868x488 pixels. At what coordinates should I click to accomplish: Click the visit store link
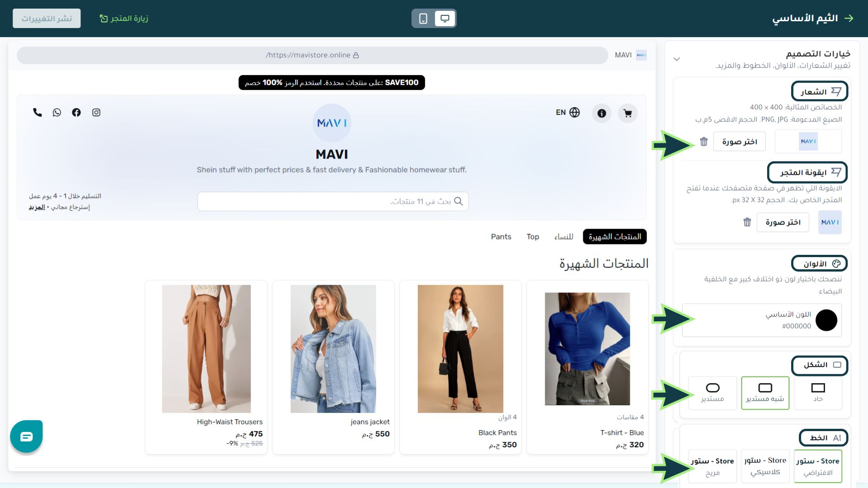tap(124, 19)
